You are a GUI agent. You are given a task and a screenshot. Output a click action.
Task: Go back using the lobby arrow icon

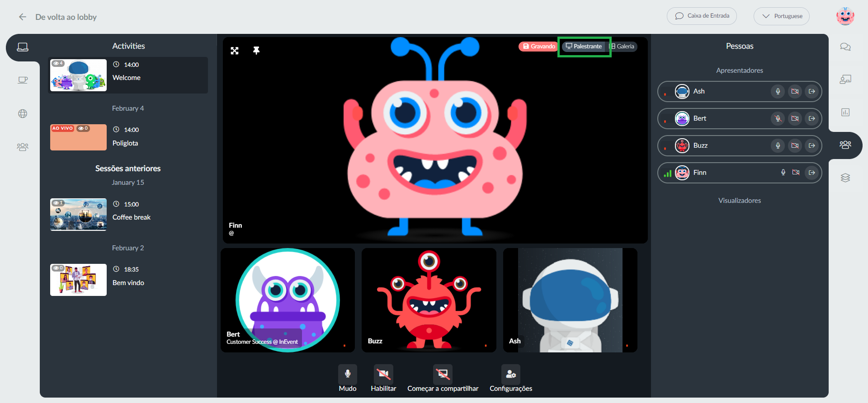pyautogui.click(x=23, y=17)
